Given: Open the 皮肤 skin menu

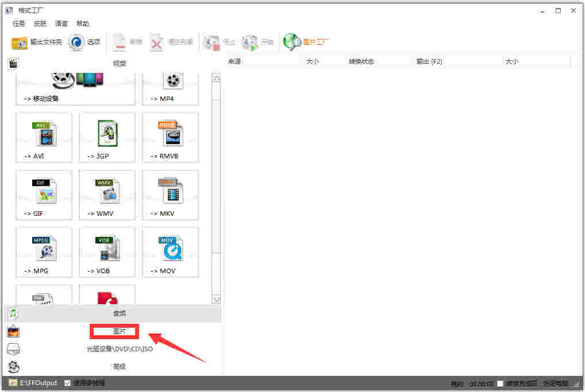Looking at the screenshot, I should (x=40, y=24).
